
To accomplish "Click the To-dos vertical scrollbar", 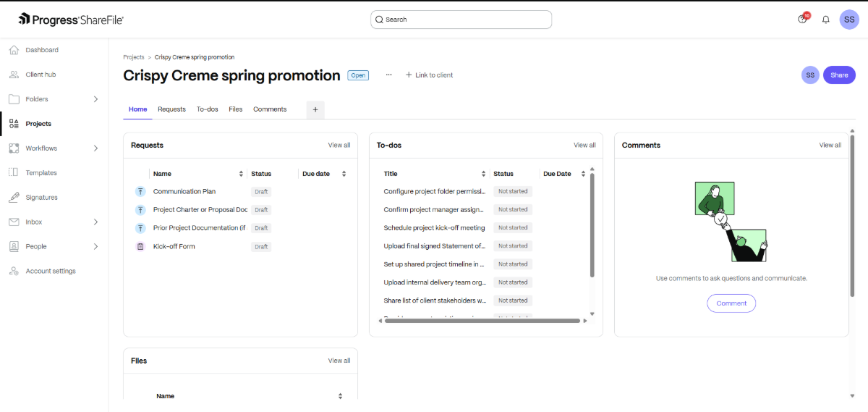I will click(x=592, y=226).
